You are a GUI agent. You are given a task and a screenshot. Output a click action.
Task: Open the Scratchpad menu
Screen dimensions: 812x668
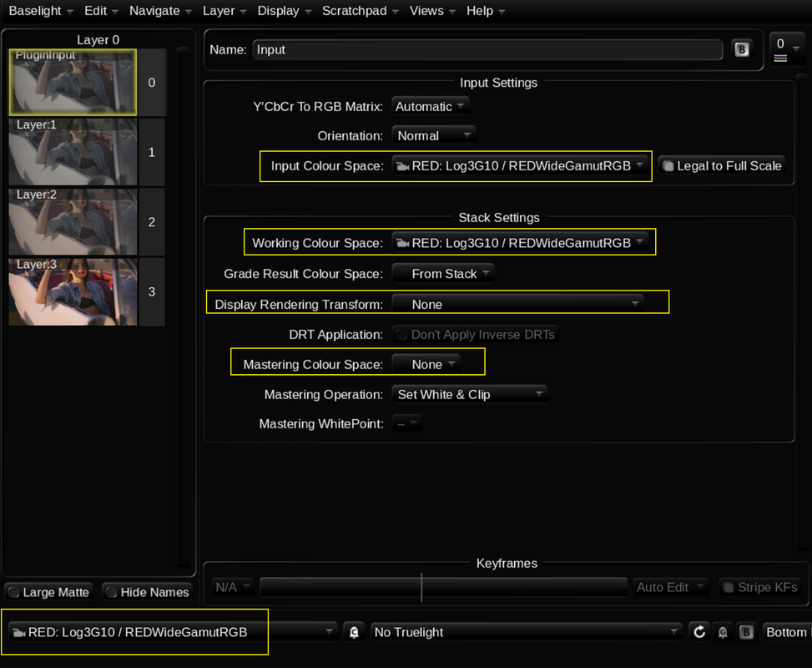(x=360, y=11)
